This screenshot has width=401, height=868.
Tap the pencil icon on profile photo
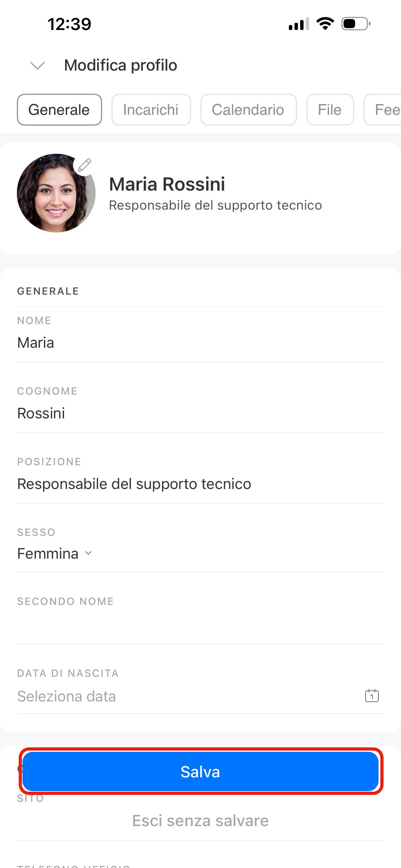pos(84,165)
